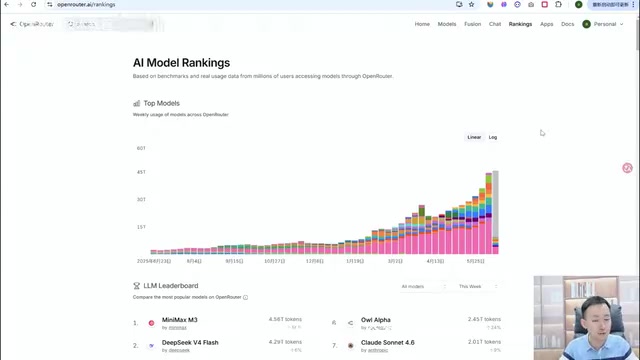640x360 pixels.
Task: Click the info icon beside leaderboard description
Action: [245, 297]
